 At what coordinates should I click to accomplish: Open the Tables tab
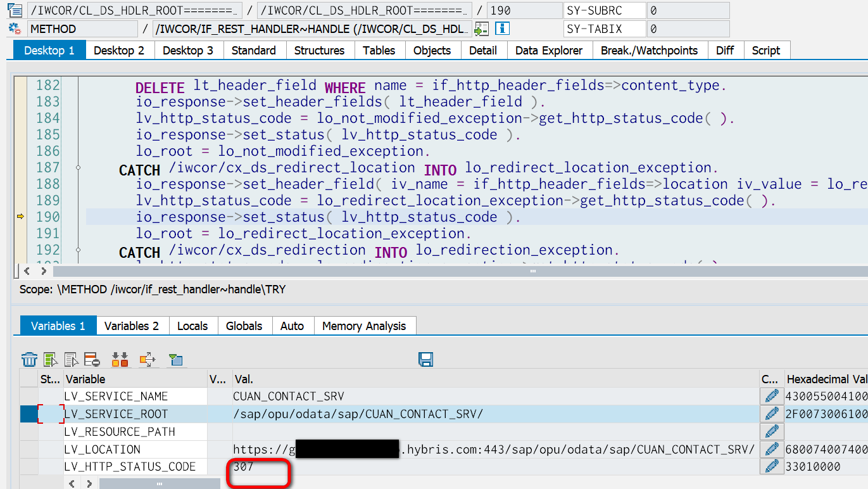click(379, 51)
